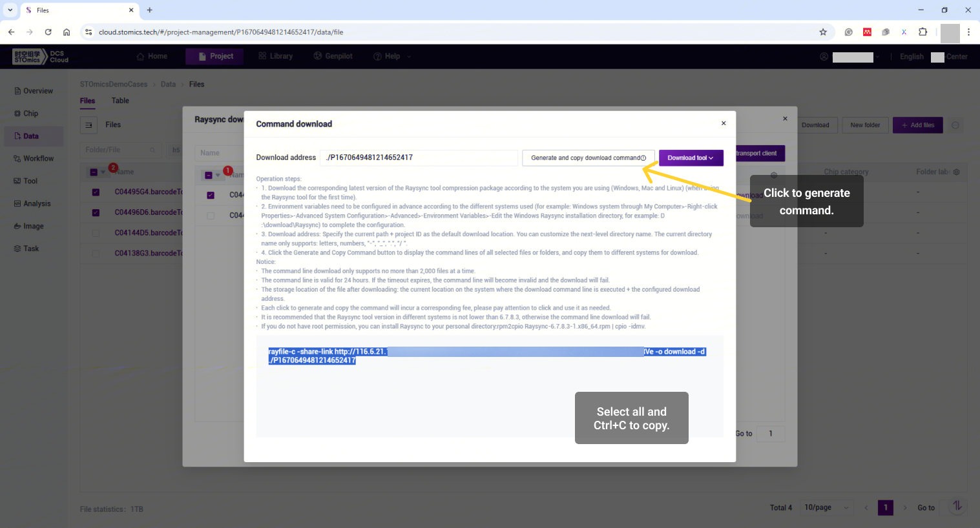Click the search magnifier in Folder/File field
The image size is (980, 528).
tap(152, 150)
